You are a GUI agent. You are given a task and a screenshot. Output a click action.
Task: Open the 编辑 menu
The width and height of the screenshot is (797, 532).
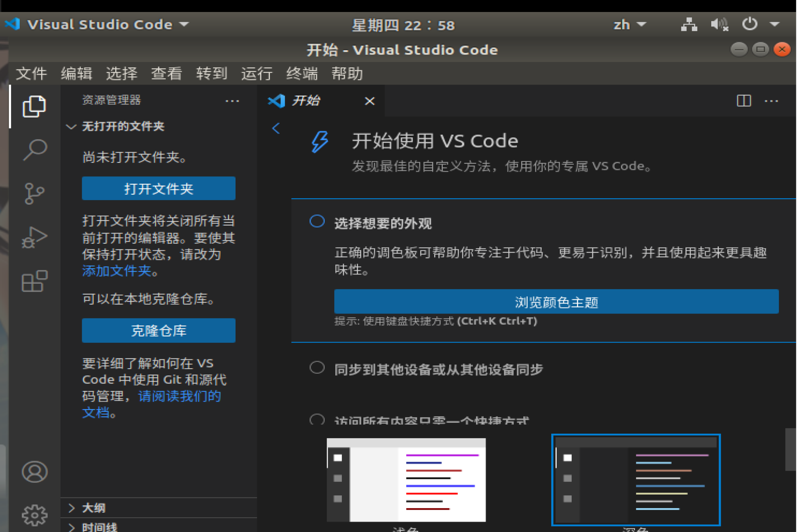[x=76, y=73]
